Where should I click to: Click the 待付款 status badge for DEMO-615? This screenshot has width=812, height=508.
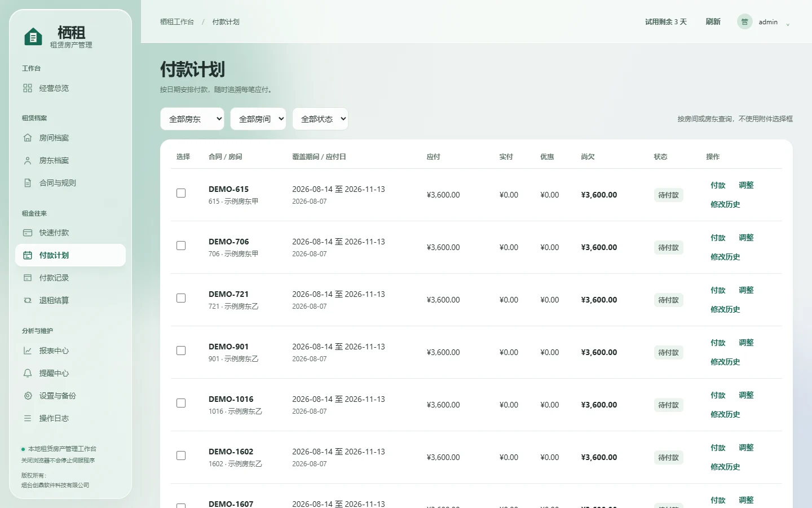coord(669,195)
